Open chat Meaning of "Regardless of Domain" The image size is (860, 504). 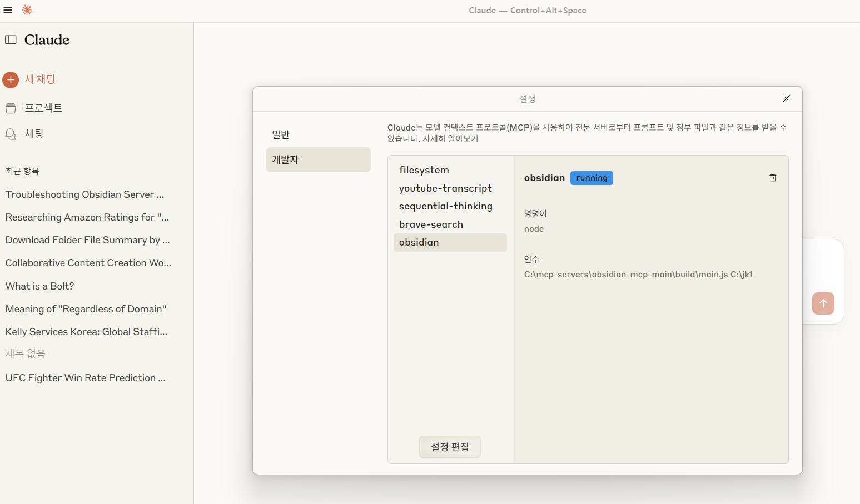[86, 309]
